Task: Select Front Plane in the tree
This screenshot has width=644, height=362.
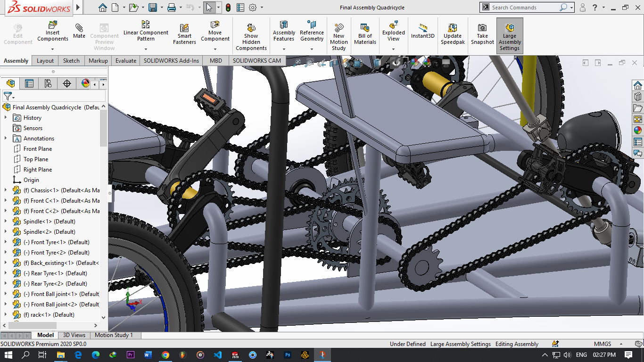Action: pyautogui.click(x=38, y=149)
